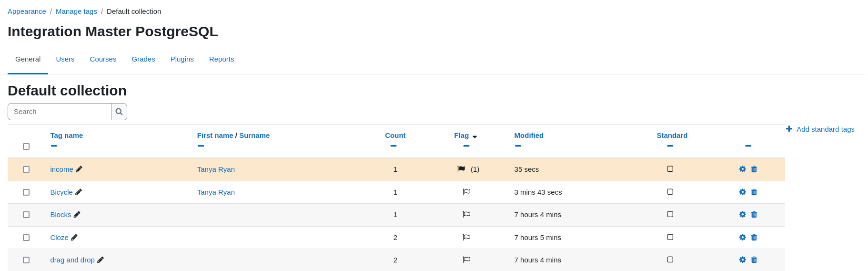Open Tanya Ryan profile in Bicycle row
Viewport: 868px width, 271px height.
tap(216, 192)
